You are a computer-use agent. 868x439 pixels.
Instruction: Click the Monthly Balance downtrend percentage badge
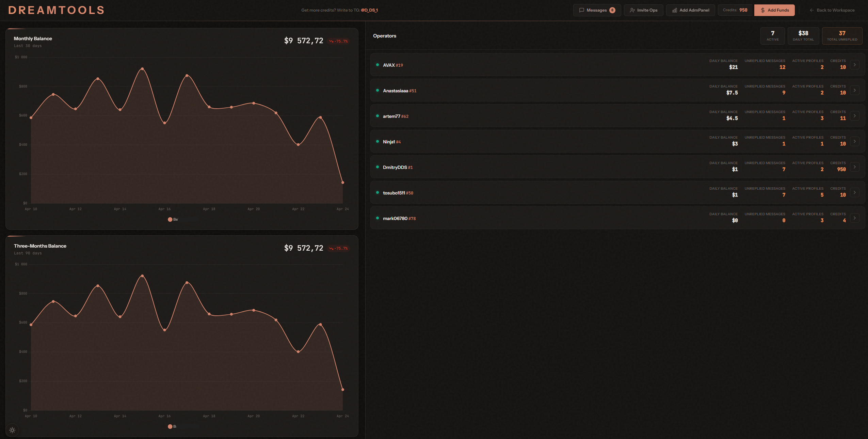pyautogui.click(x=338, y=41)
